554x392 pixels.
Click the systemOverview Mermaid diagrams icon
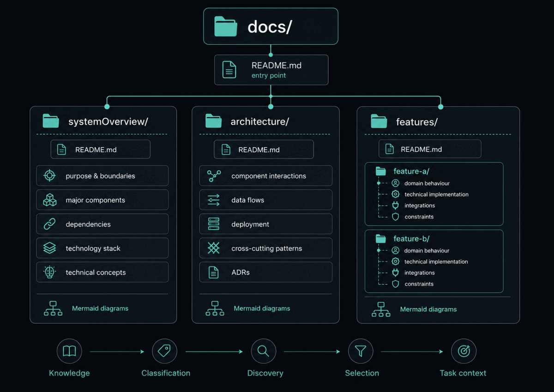53,308
